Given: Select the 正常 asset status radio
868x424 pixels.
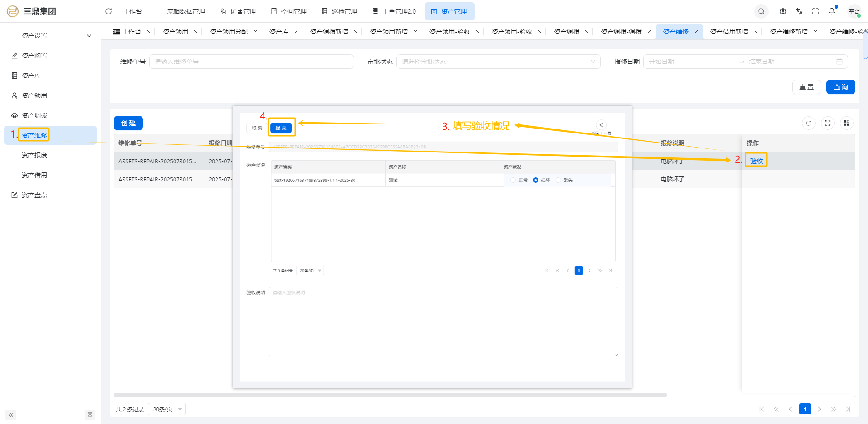Looking at the screenshot, I should point(513,180).
